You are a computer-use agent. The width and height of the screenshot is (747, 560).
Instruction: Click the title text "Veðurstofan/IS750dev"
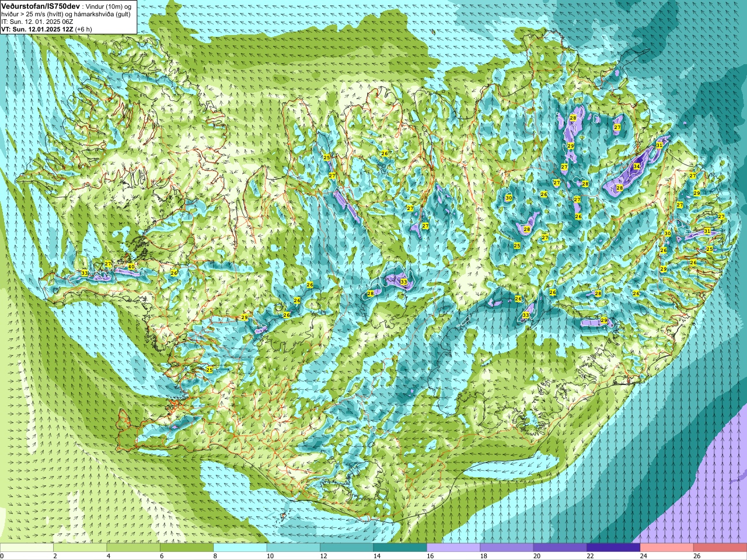click(40, 6)
